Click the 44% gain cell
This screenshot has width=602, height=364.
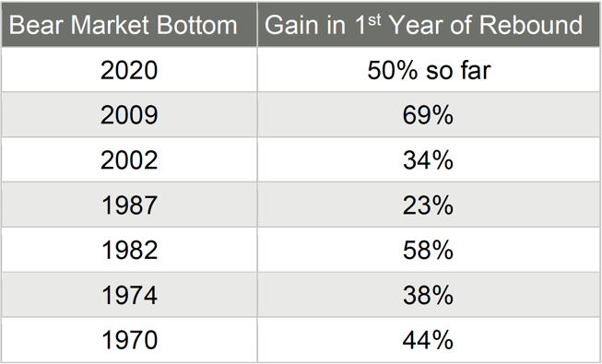pos(429,340)
